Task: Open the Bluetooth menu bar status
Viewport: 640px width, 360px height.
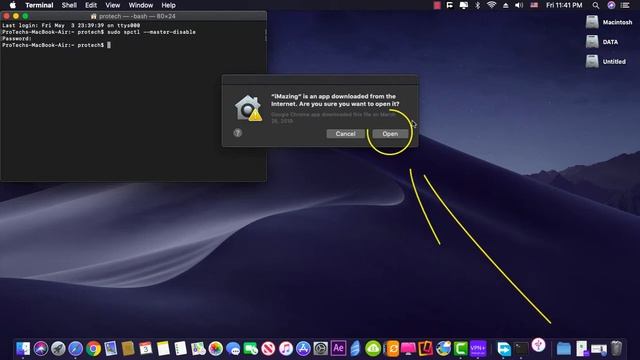Action: click(477, 5)
